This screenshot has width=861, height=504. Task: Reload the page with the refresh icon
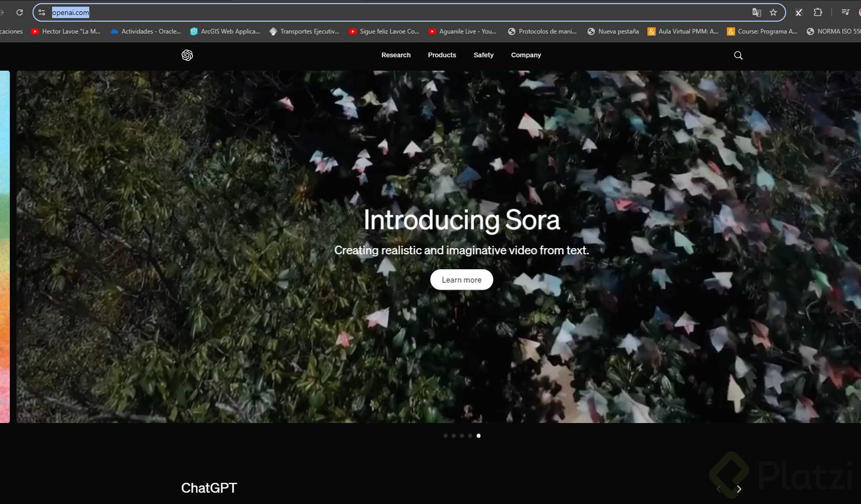pos(20,12)
